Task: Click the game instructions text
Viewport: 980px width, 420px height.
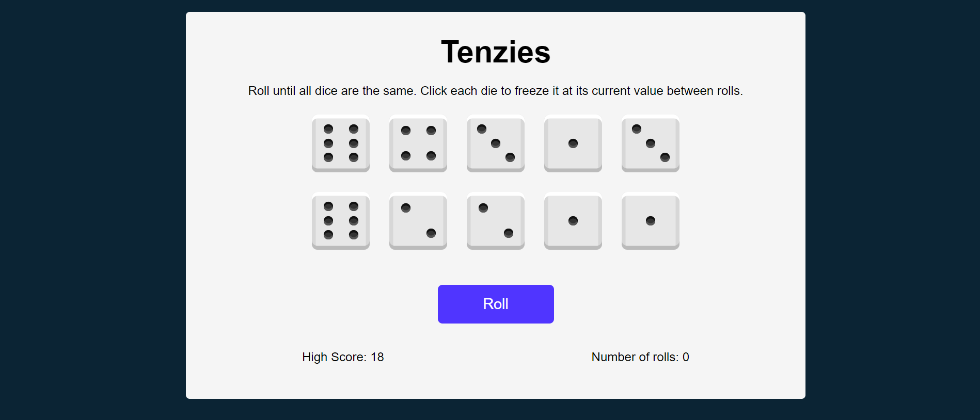Action: [x=495, y=90]
